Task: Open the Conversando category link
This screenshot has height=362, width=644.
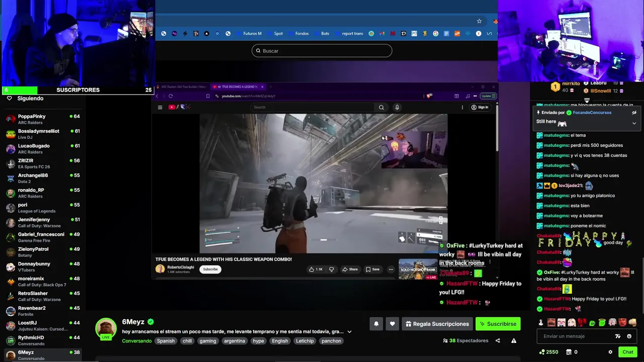Action: point(137,341)
